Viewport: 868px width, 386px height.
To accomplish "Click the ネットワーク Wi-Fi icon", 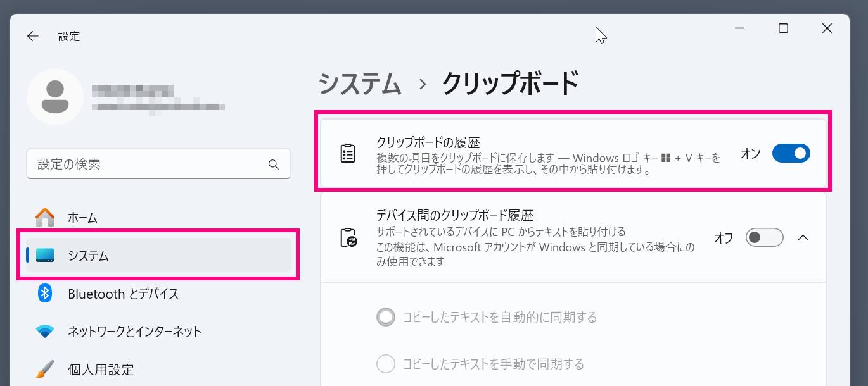I will [45, 332].
